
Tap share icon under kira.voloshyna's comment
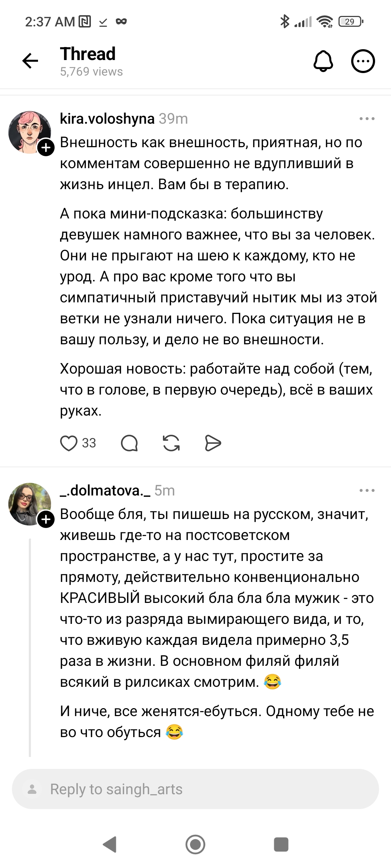point(213,443)
